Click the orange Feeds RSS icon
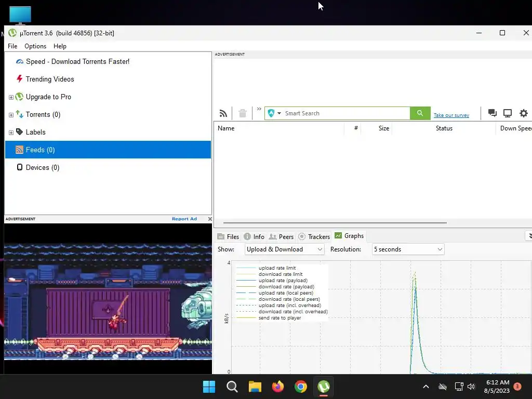The image size is (532, 399). pos(19,150)
